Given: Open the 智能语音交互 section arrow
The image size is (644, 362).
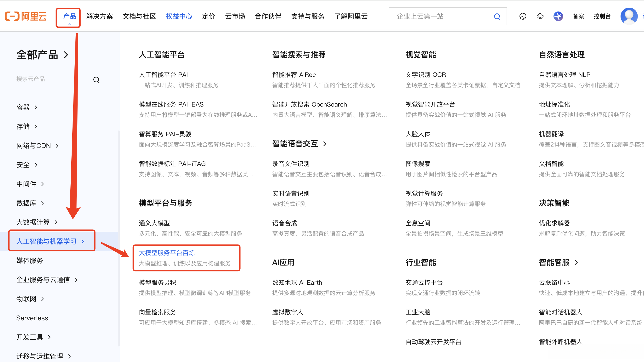Looking at the screenshot, I should click(325, 144).
